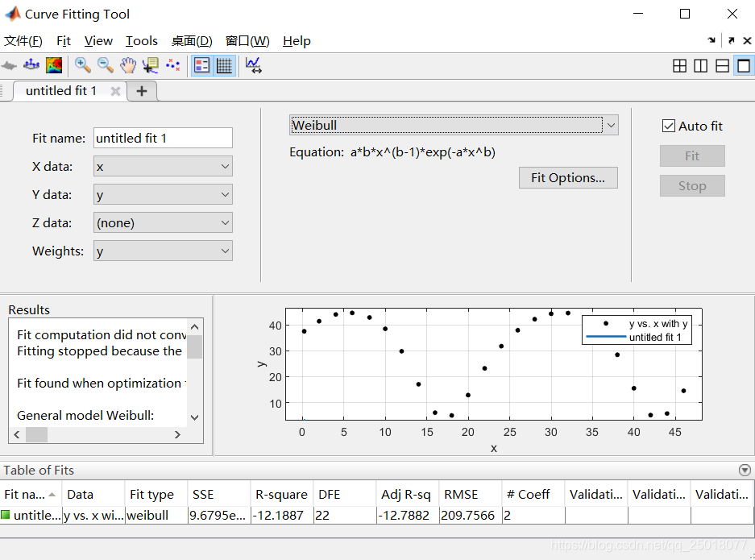The width and height of the screenshot is (755, 560).
Task: Select the Zoom In tool
Action: pyautogui.click(x=82, y=65)
